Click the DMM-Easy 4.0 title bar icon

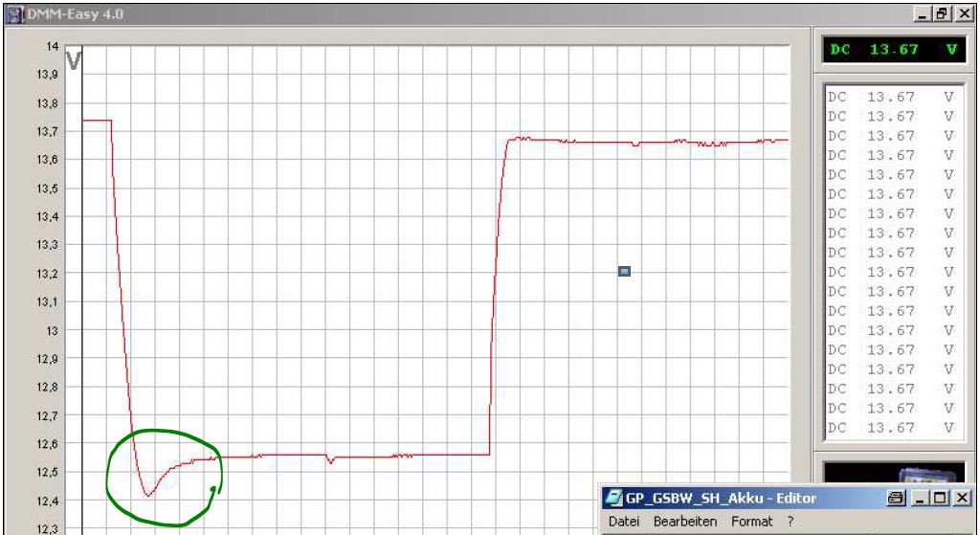point(14,15)
